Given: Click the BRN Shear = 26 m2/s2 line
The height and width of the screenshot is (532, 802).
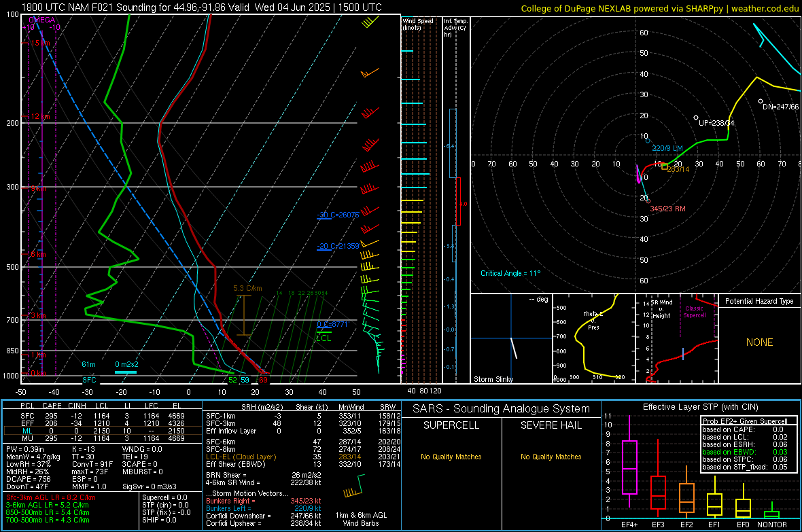Looking at the screenshot, I should pyautogui.click(x=263, y=475).
